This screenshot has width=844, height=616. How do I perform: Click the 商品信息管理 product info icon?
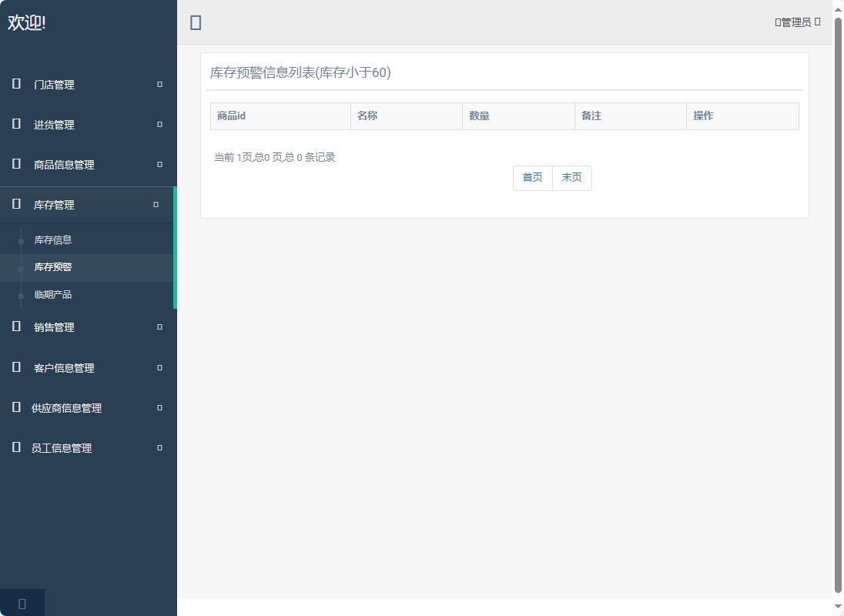(x=15, y=165)
